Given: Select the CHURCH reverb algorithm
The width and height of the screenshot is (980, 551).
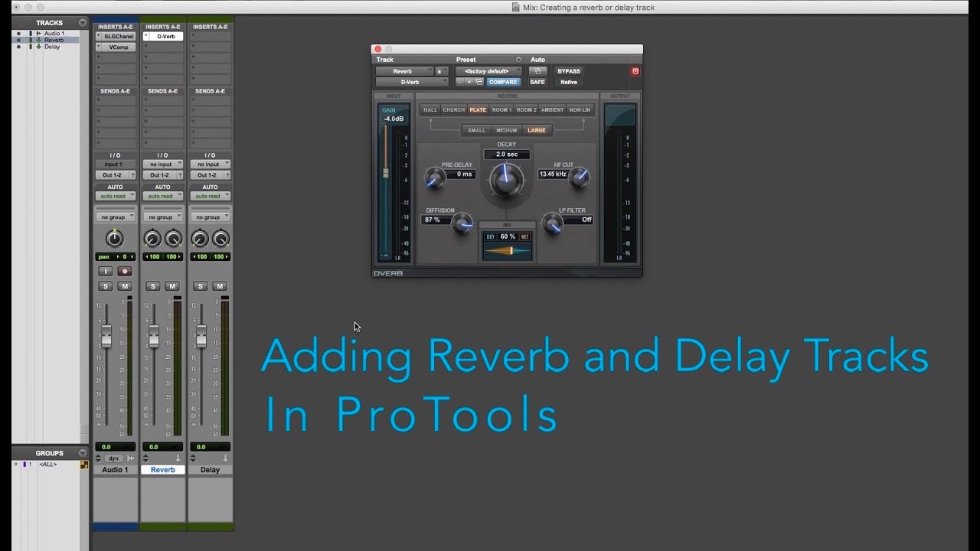Looking at the screenshot, I should 454,109.
